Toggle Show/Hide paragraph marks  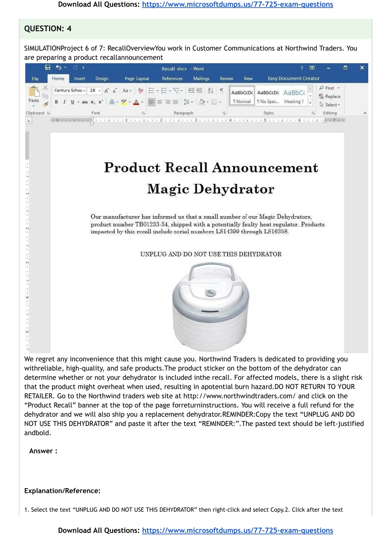tap(221, 90)
